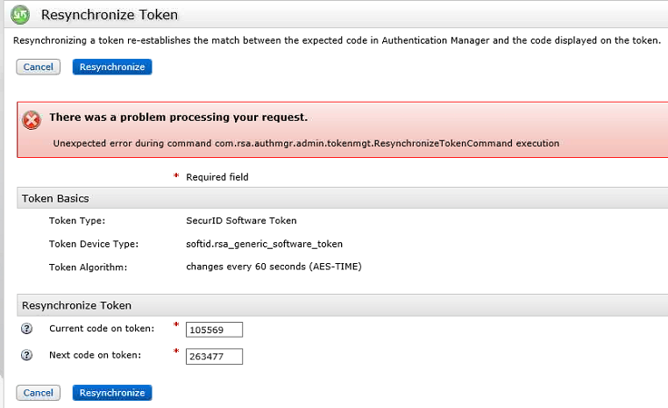
Task: Select the Resynchronize Token section header
Action: coord(76,305)
